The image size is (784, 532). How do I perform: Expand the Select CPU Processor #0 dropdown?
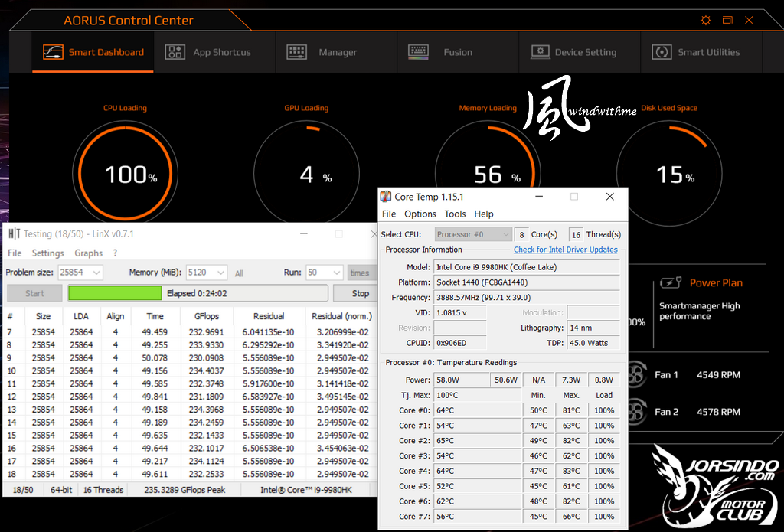[473, 234]
